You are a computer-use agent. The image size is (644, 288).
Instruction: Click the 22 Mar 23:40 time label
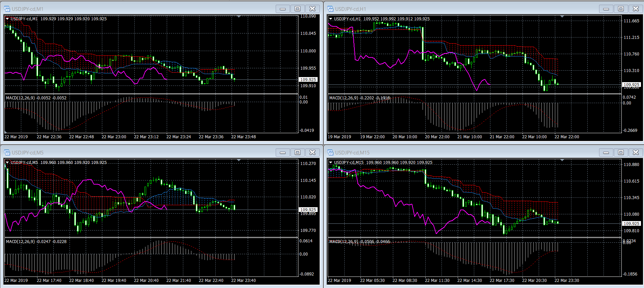243,281
